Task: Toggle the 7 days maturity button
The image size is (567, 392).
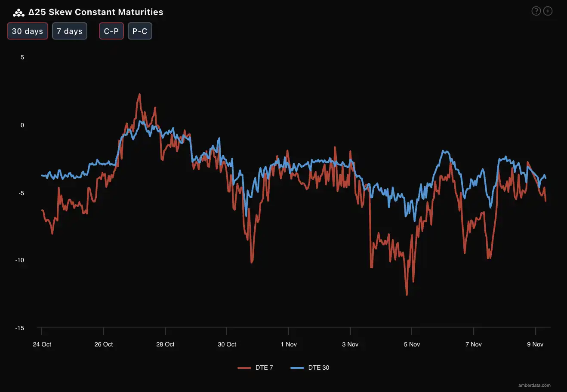Action: 70,31
